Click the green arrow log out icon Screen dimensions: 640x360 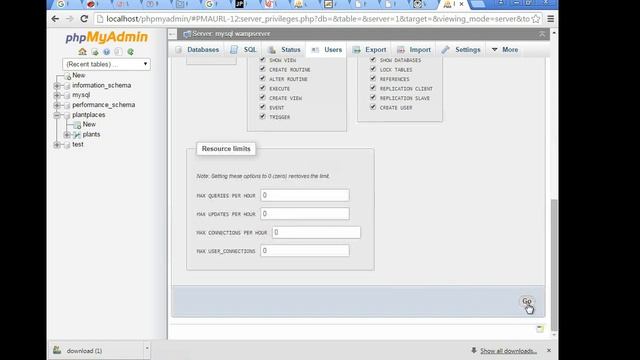click(x=95, y=52)
